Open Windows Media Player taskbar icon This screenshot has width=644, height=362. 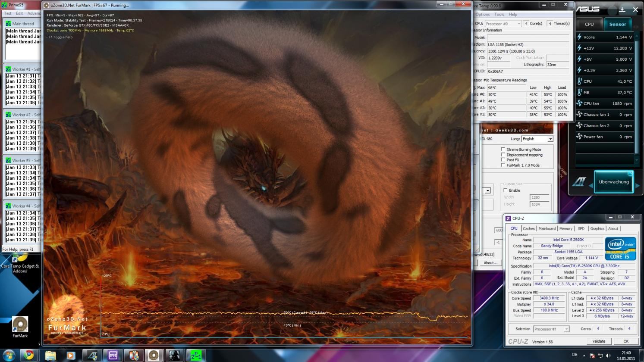[x=71, y=356]
